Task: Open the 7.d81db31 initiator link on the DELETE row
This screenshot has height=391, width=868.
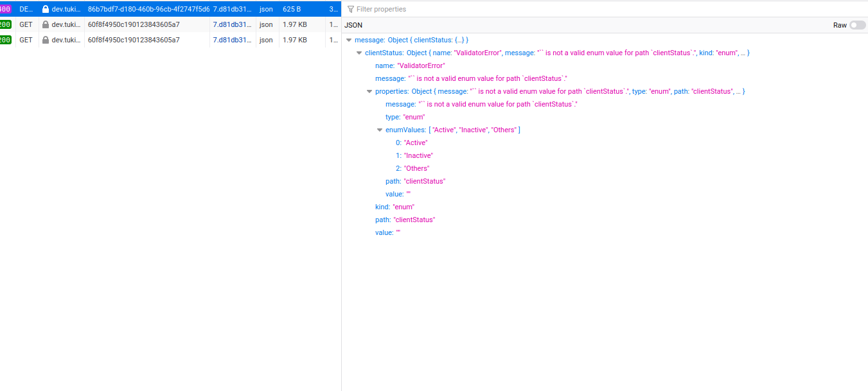Action: click(x=232, y=10)
